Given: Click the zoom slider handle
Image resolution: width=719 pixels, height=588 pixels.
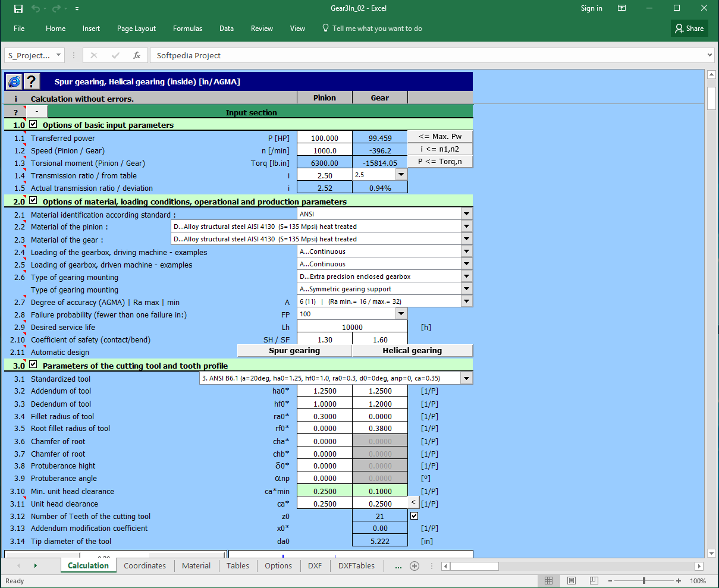Looking at the screenshot, I should point(644,580).
